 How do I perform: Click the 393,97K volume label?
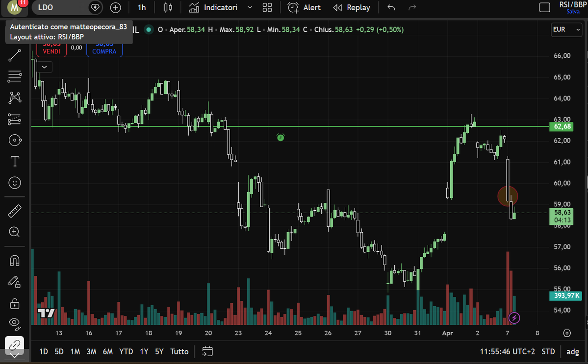point(565,296)
